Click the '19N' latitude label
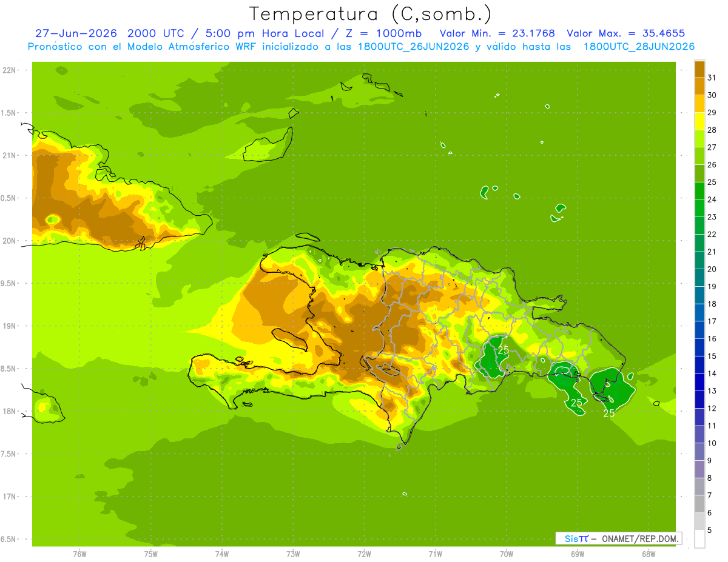Image resolution: width=728 pixels, height=562 pixels. 10,326
